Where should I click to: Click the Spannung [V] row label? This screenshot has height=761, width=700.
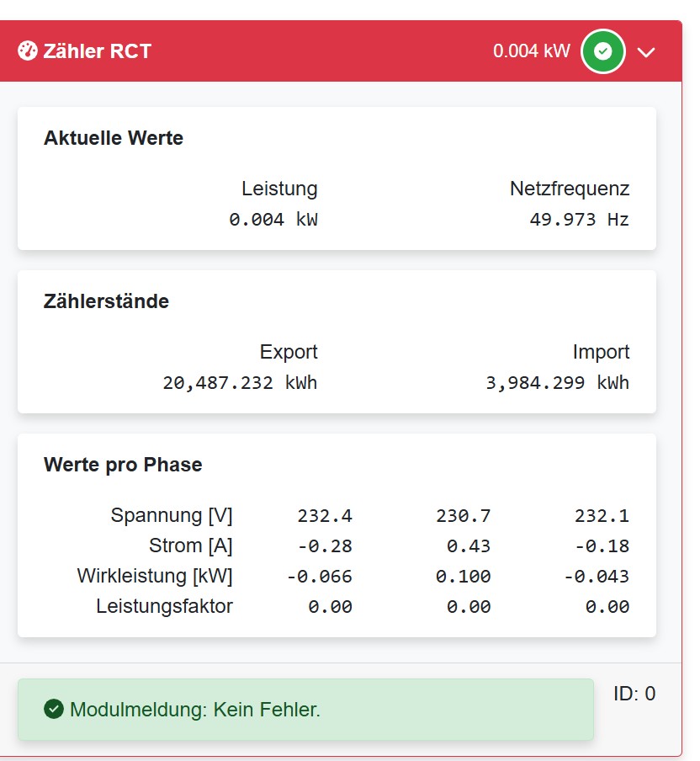pos(172,515)
